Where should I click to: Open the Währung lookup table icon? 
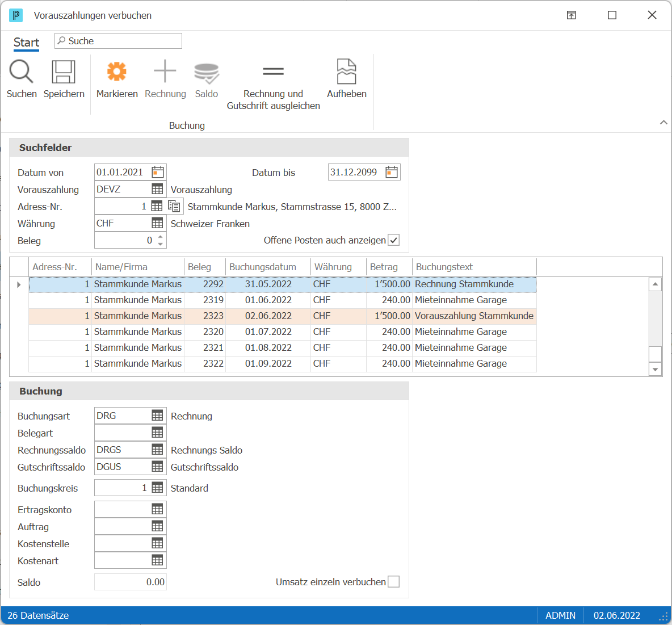(157, 223)
